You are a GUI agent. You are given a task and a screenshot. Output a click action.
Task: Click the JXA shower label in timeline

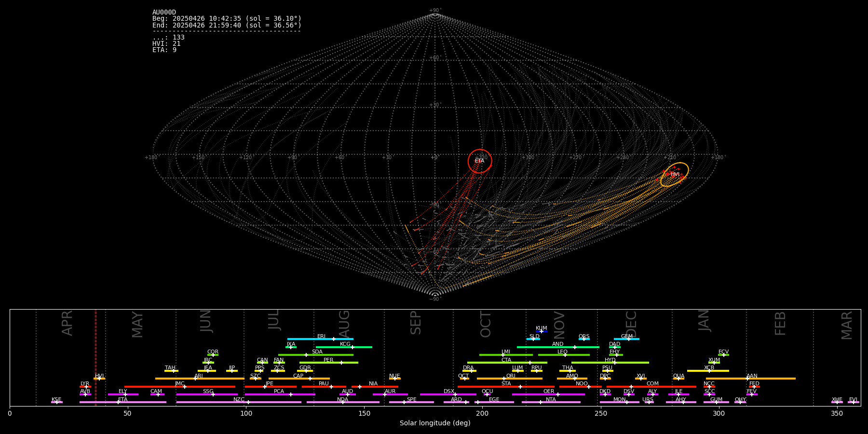coord(291,344)
